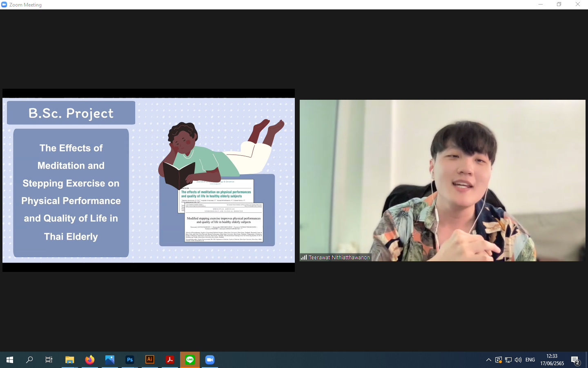The image size is (588, 368).
Task: Open the Windows Start menu
Action: point(10,360)
